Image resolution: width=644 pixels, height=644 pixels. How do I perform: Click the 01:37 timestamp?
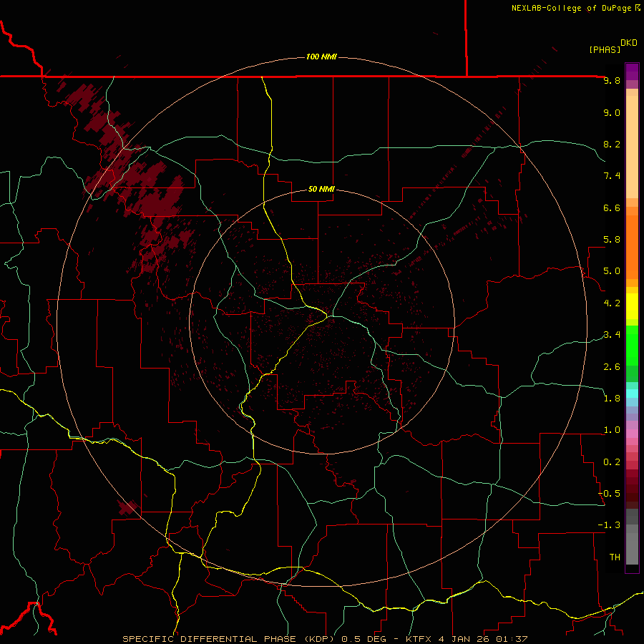point(512,639)
